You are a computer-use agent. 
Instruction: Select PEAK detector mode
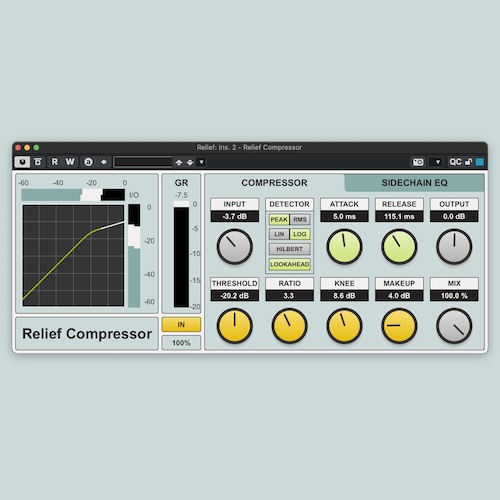tap(279, 219)
